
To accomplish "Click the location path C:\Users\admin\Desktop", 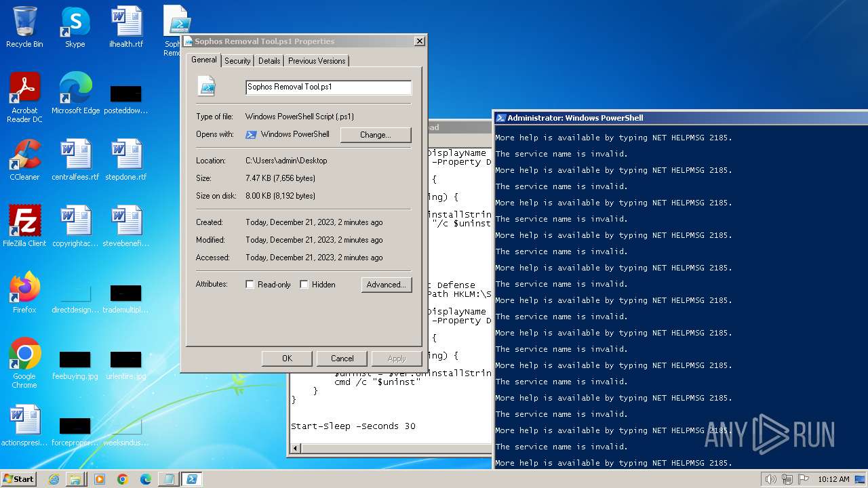I will [286, 161].
